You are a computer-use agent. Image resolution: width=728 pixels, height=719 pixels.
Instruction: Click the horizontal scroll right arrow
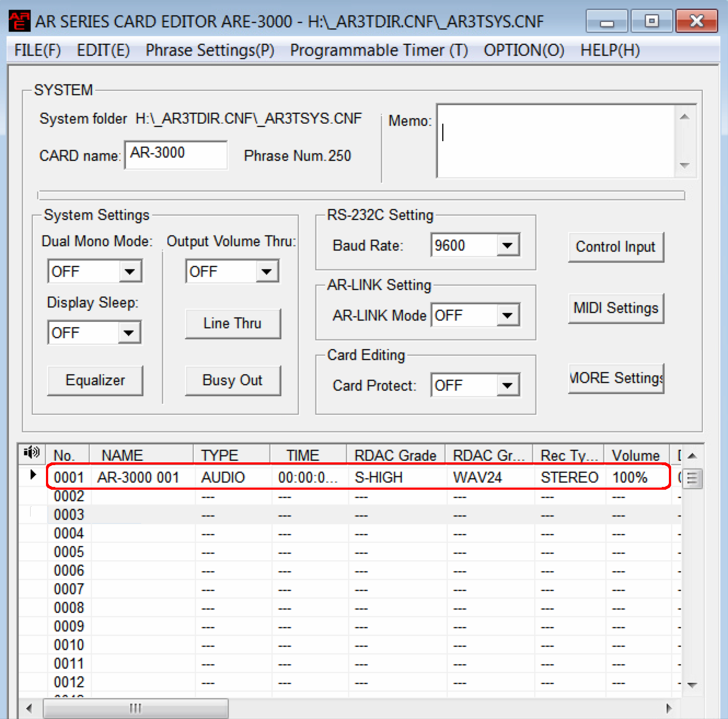669,708
